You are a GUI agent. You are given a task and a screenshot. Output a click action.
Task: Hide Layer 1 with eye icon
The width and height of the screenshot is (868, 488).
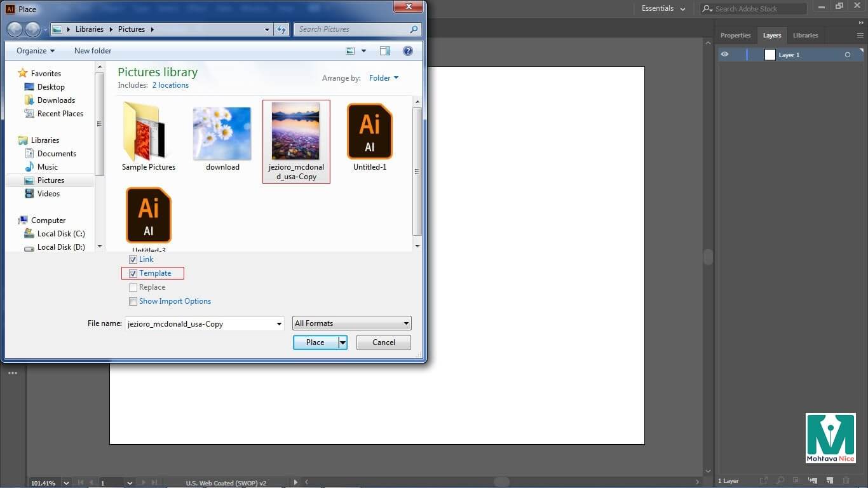pyautogui.click(x=724, y=55)
